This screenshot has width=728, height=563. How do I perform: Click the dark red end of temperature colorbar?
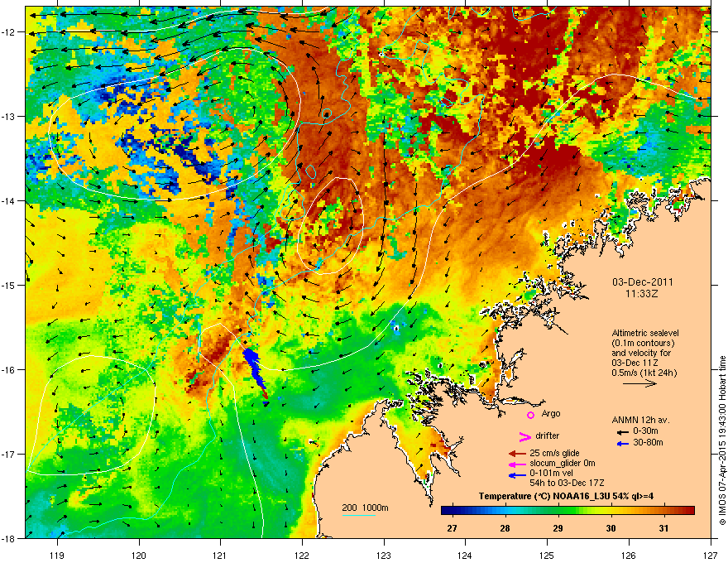(x=689, y=511)
